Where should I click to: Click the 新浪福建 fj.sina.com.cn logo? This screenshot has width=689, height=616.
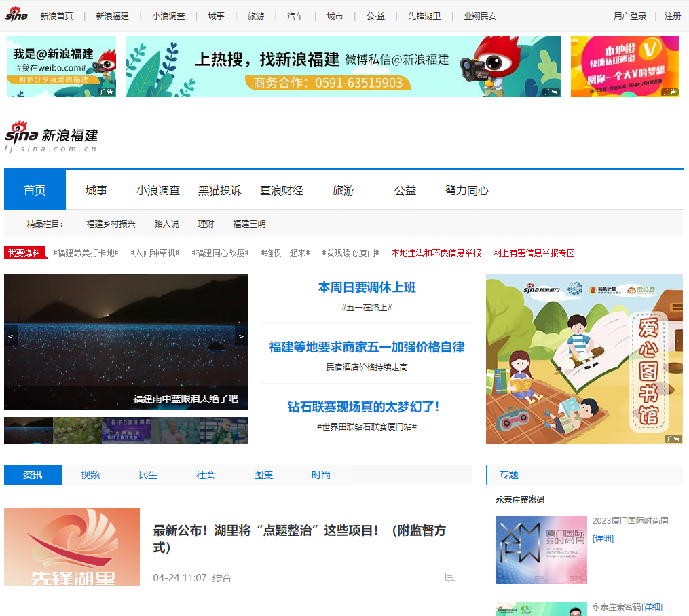51,137
